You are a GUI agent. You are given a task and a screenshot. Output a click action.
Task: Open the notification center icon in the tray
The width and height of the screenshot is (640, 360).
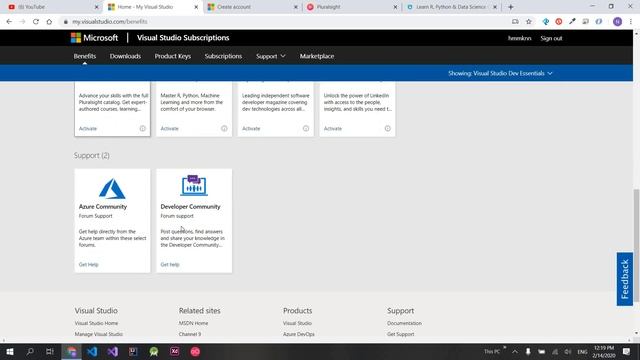[627, 351]
